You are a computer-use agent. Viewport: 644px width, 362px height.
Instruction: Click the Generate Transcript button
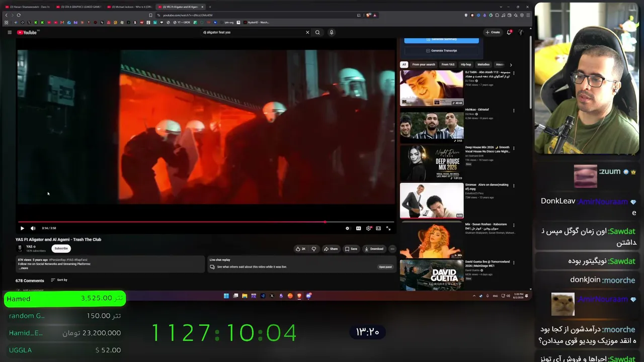click(x=441, y=51)
